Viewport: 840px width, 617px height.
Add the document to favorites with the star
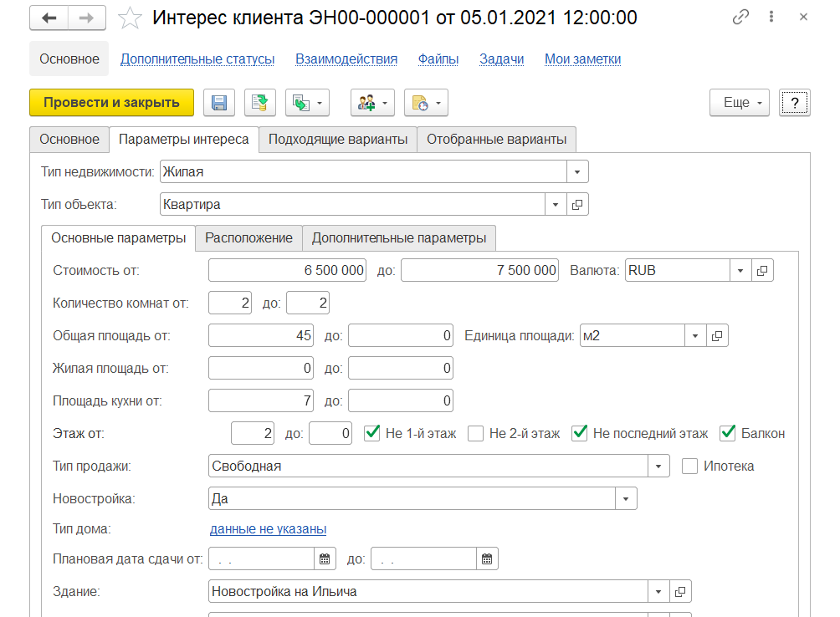click(x=130, y=18)
